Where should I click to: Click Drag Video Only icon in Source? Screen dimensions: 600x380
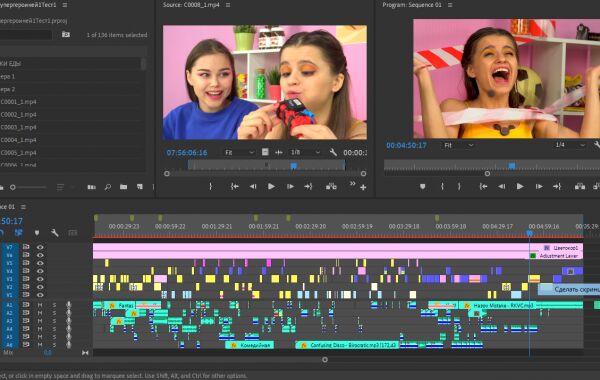[x=265, y=152]
